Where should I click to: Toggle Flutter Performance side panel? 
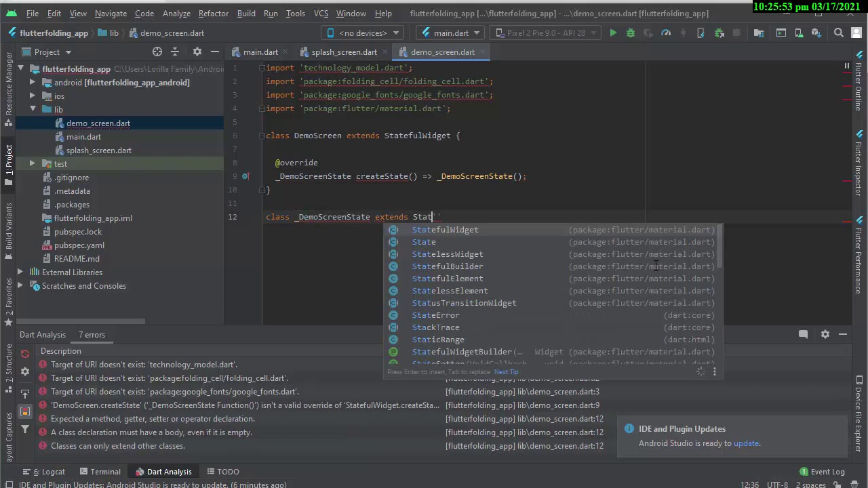tap(859, 254)
